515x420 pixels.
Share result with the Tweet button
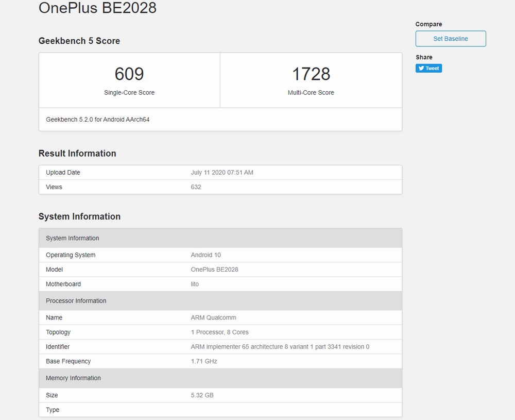pos(428,69)
